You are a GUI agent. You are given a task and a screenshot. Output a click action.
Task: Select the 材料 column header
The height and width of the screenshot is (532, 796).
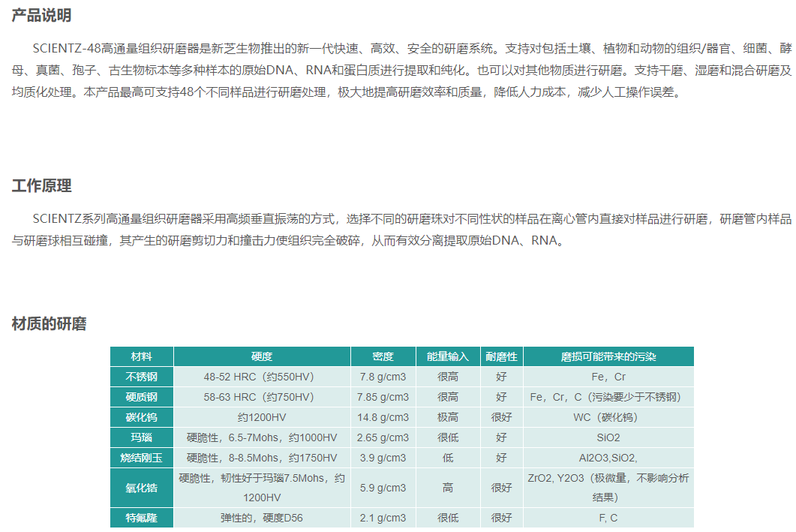pyautogui.click(x=142, y=356)
